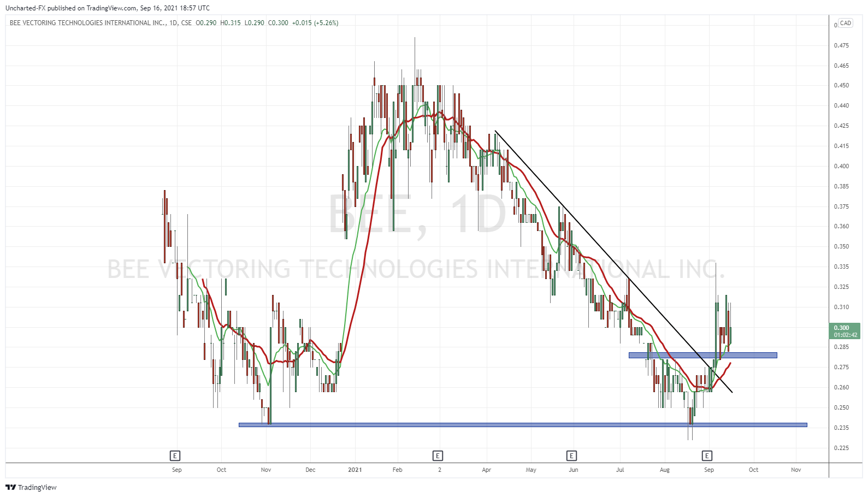Click the H0.315 high value
Image resolution: width=868 pixels, height=497 pixels.
[x=231, y=23]
